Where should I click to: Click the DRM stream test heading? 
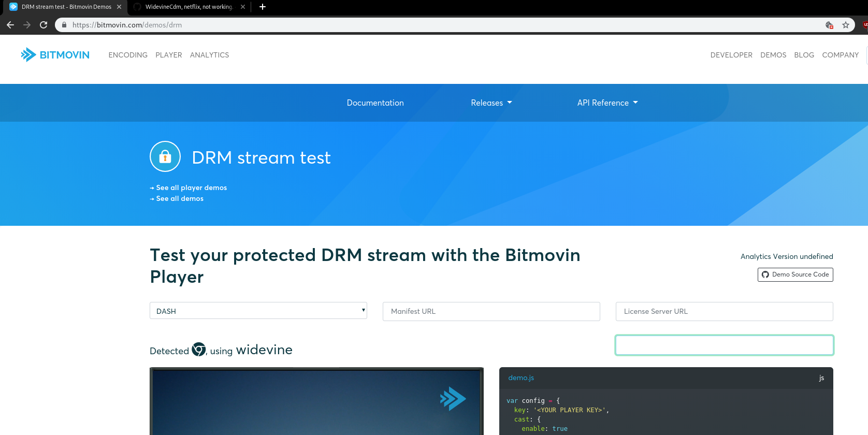(x=261, y=157)
